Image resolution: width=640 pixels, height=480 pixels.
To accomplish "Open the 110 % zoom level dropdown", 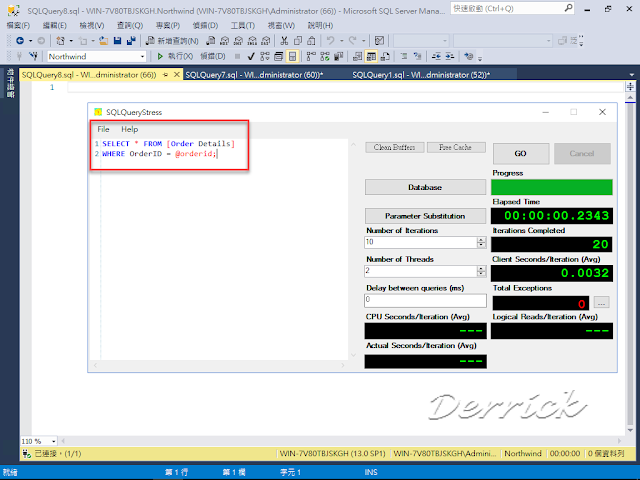I will (53, 441).
